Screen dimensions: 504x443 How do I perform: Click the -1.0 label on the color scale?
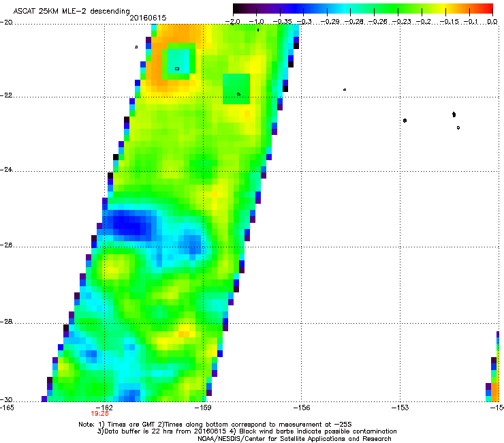tap(257, 22)
